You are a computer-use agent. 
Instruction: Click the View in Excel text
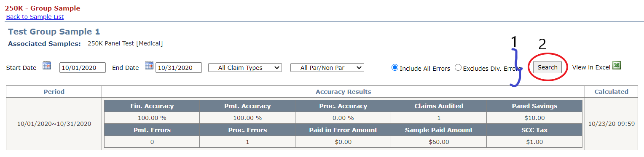pos(591,68)
